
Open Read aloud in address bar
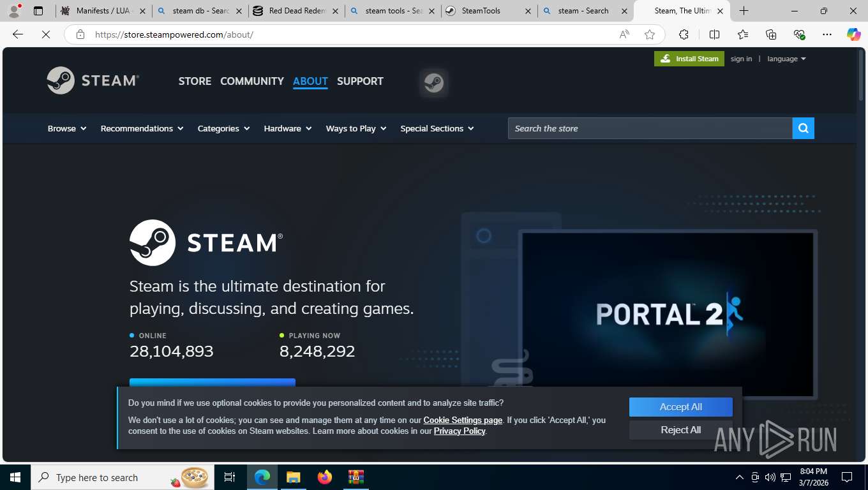point(624,34)
